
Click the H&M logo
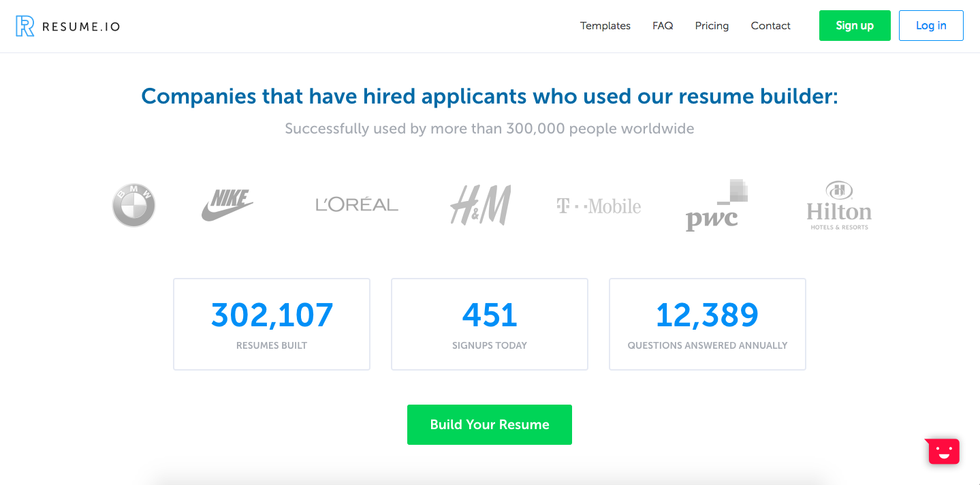tap(480, 205)
